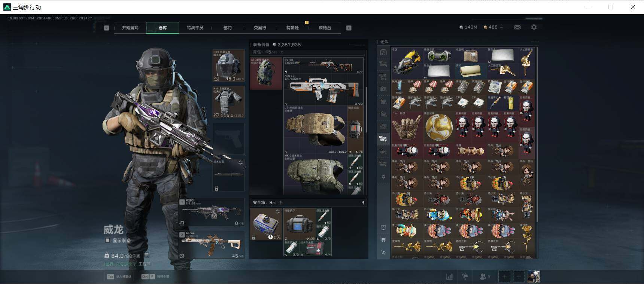Click the Q previous-tab key icon

click(x=106, y=28)
